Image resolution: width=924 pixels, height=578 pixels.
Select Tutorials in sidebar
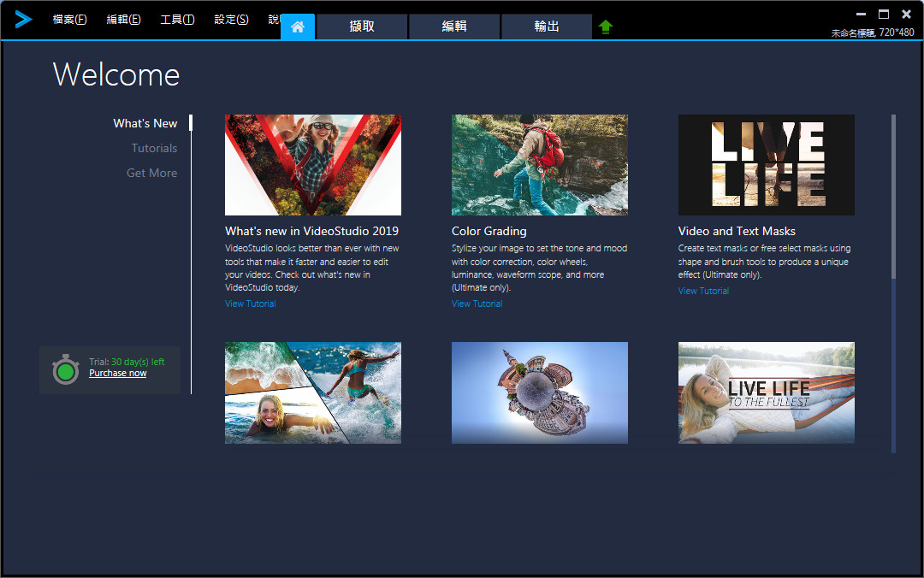(154, 148)
